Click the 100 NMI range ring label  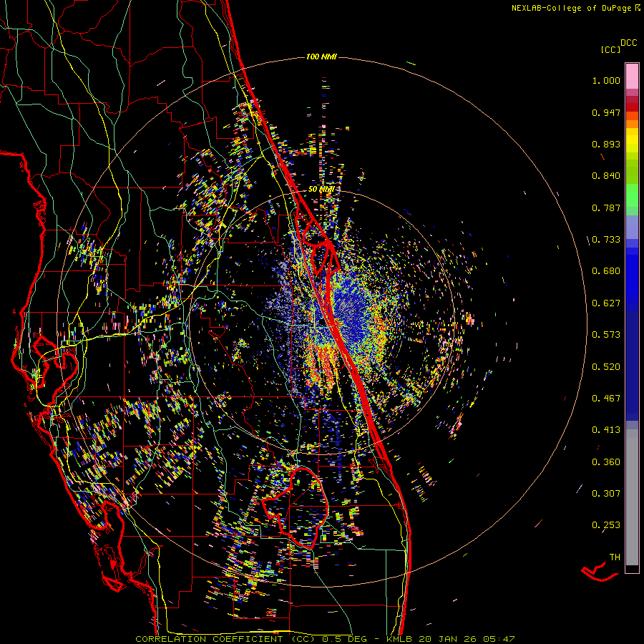pos(321,57)
